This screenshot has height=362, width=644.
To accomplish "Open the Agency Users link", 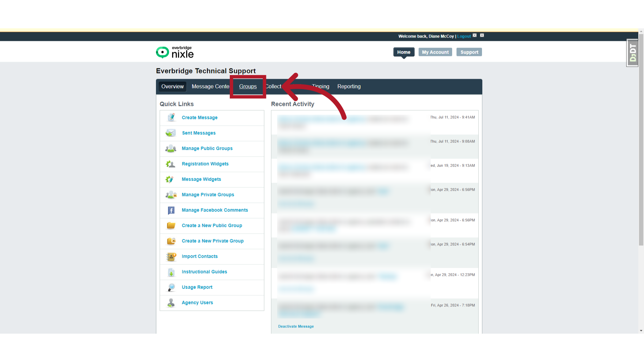I will point(197,303).
